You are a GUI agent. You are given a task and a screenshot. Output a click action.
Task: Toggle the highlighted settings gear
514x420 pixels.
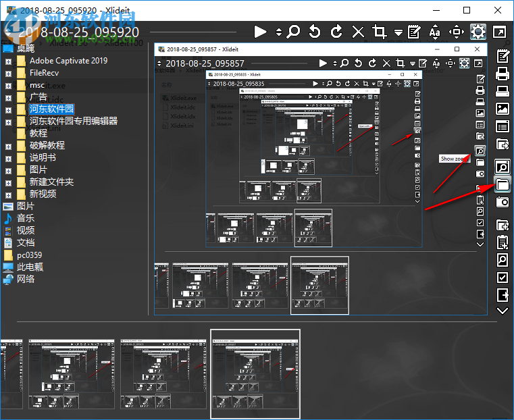point(478,32)
